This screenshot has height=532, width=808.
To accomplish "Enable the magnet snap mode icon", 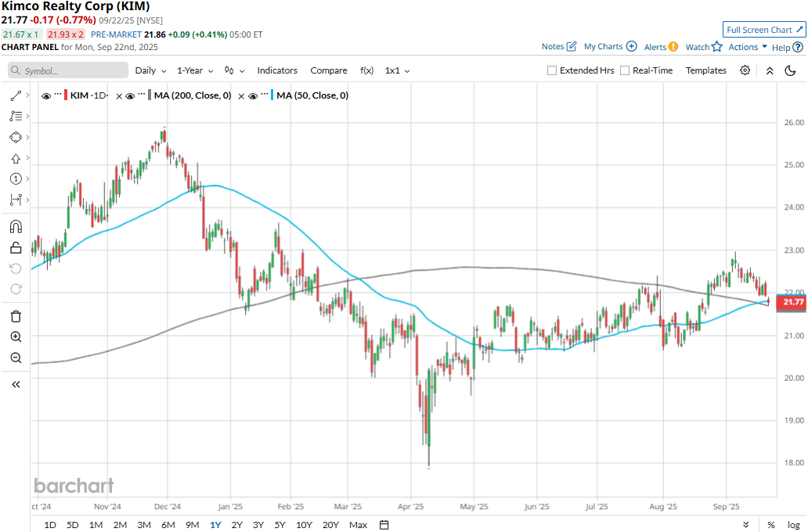I will 16,227.
